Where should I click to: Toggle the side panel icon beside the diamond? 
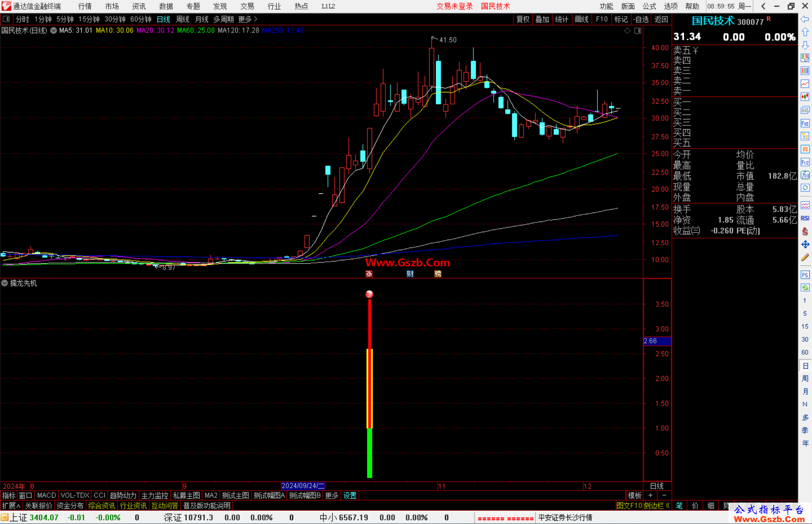[638, 31]
